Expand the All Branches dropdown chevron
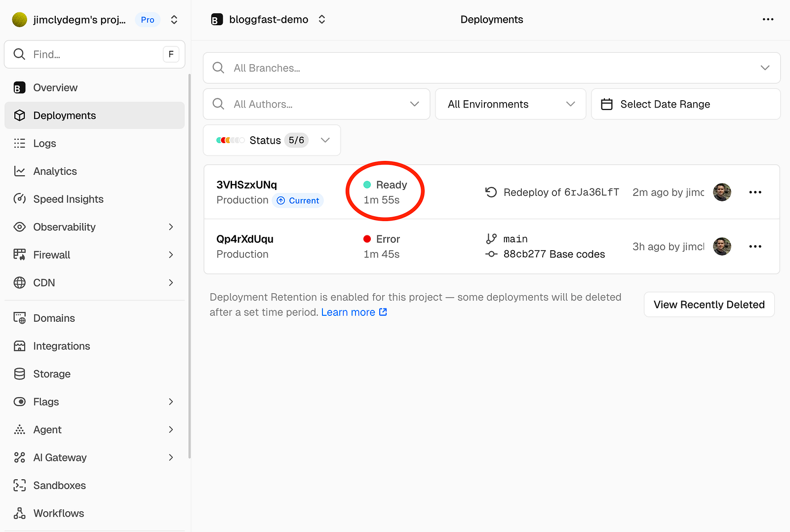This screenshot has height=532, width=790. [765, 68]
